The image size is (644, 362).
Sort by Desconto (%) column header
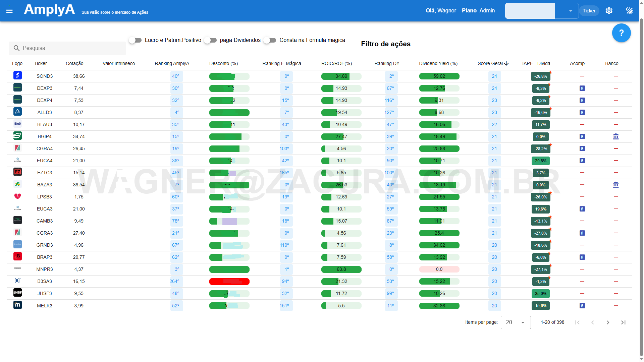(x=223, y=63)
